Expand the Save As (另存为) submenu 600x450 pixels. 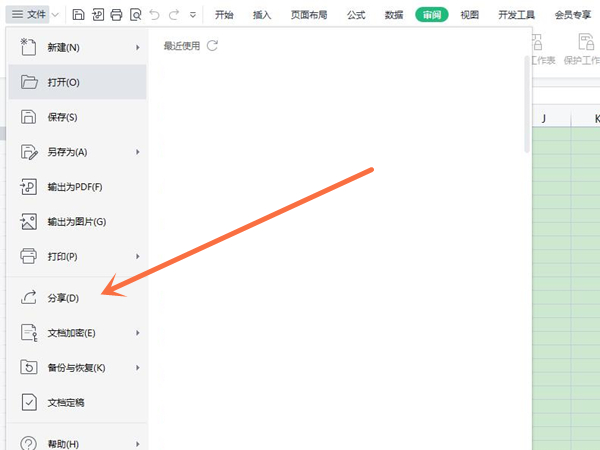(137, 152)
